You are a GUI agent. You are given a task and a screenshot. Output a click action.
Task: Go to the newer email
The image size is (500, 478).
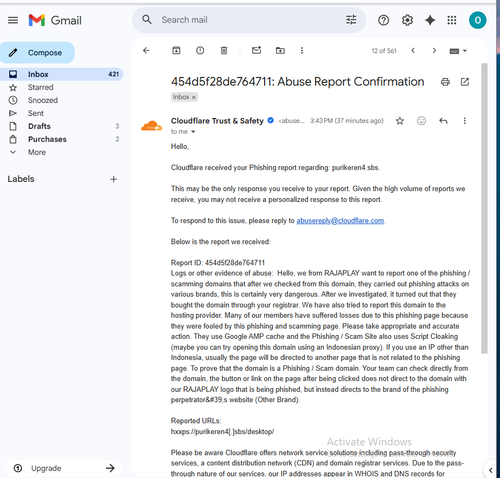[x=413, y=51]
